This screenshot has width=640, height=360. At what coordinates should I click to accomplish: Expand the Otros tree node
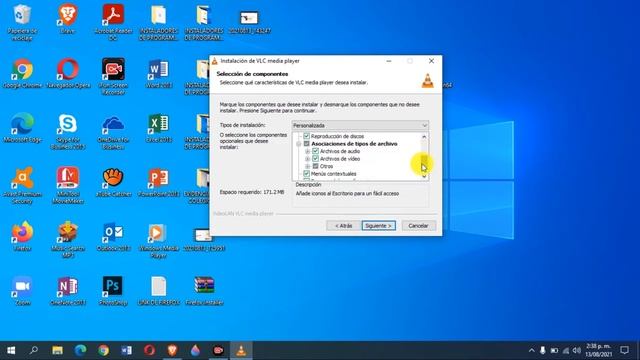[x=307, y=166]
